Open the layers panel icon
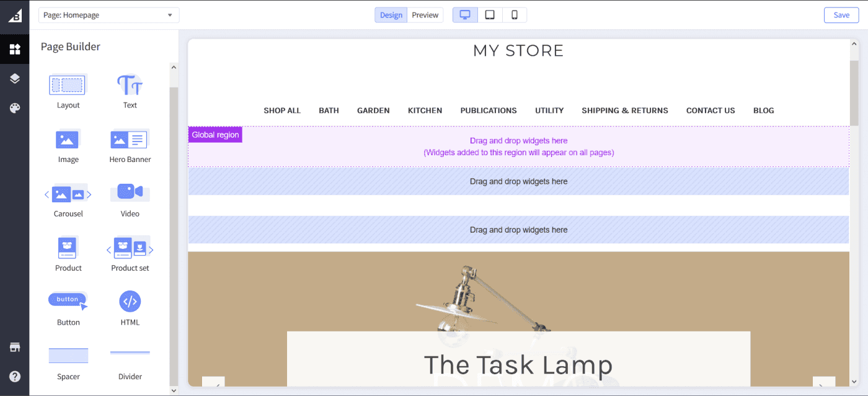The width and height of the screenshot is (868, 396). (x=15, y=79)
